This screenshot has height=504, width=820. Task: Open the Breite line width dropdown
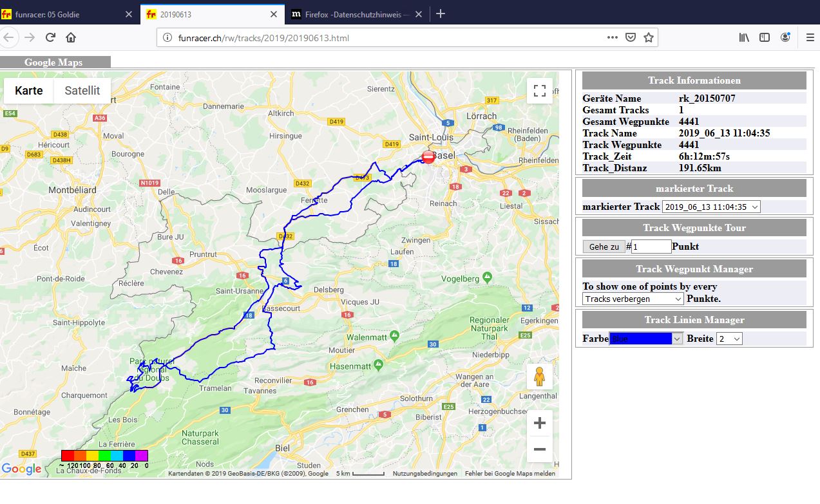coord(729,339)
